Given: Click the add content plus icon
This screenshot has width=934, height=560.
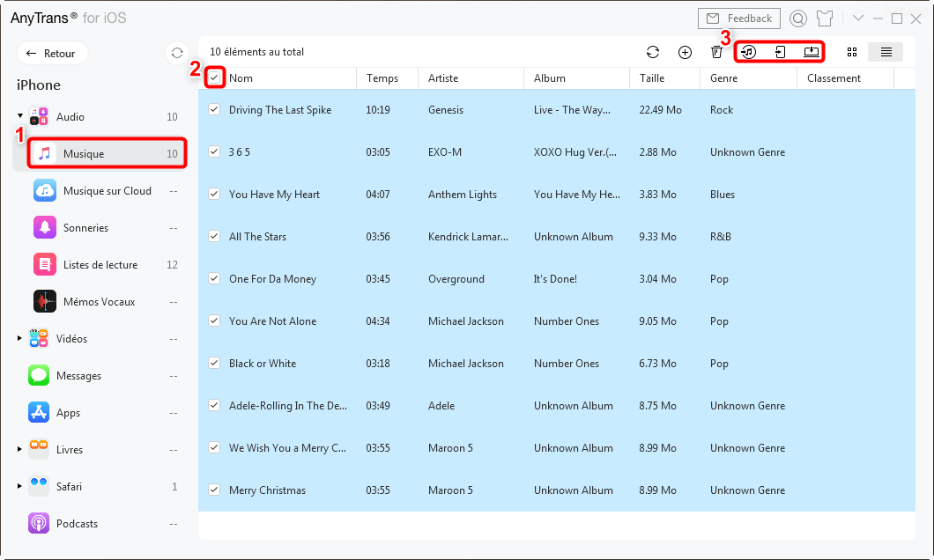Looking at the screenshot, I should click(685, 52).
